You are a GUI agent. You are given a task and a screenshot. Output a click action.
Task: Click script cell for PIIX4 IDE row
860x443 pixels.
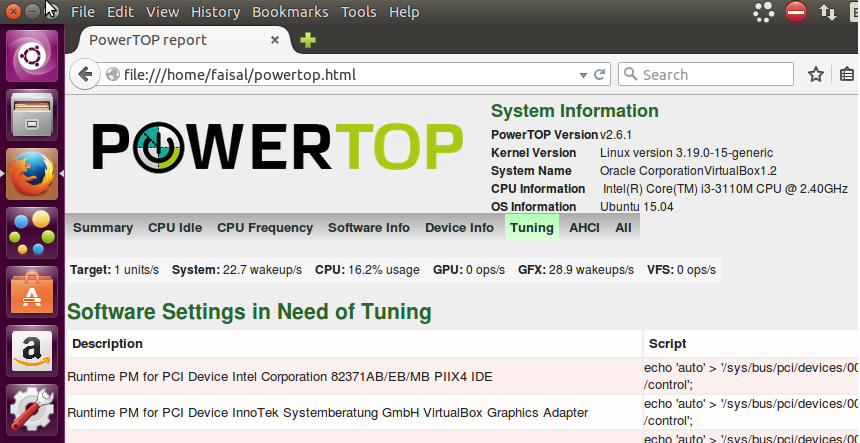click(751, 376)
